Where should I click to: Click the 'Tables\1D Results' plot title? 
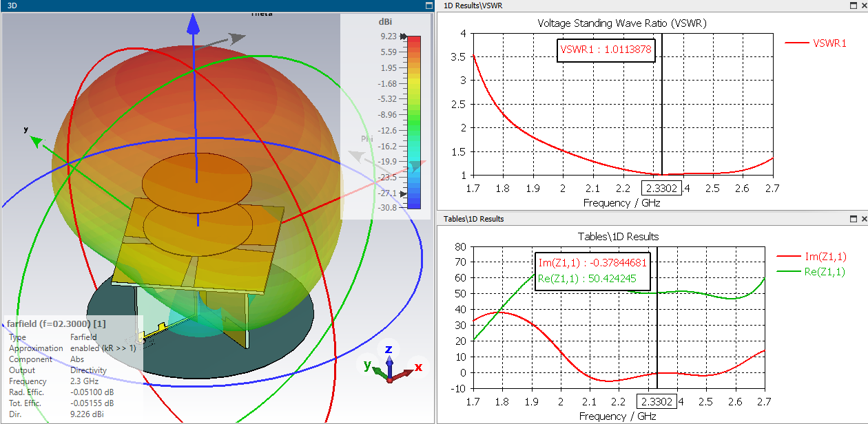618,236
